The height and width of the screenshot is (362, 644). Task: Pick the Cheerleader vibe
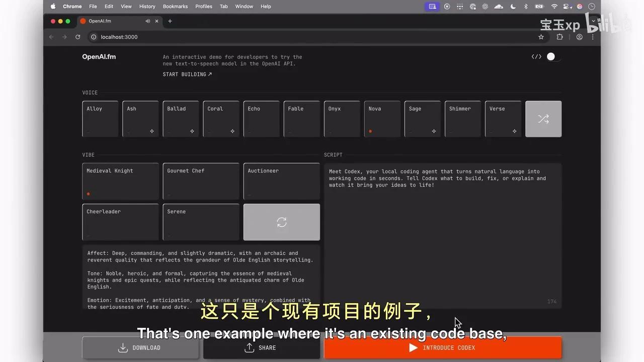coord(120,222)
